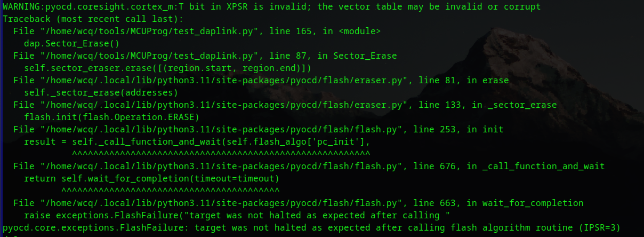The width and height of the screenshot is (644, 237).
Task: Click the 'self.sector_eraser.erase' code line
Action: click(x=167, y=68)
